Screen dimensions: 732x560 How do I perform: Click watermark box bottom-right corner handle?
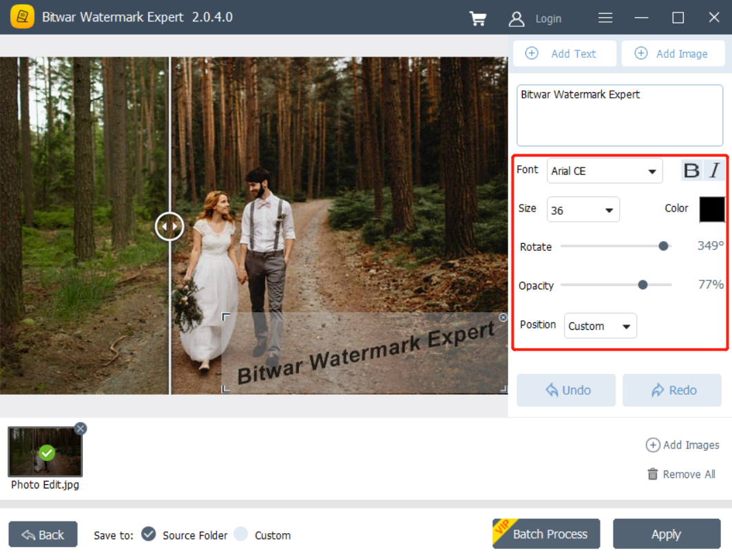503,388
